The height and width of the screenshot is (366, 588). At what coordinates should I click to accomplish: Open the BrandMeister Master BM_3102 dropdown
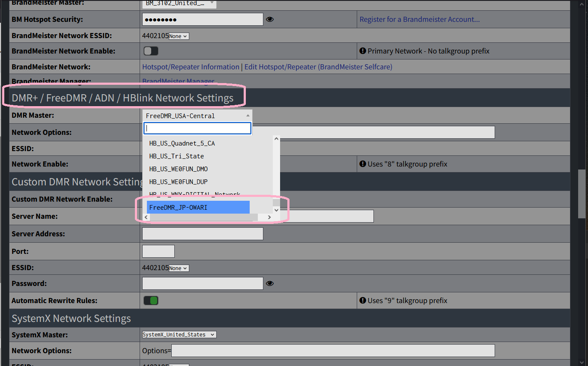pos(179,3)
